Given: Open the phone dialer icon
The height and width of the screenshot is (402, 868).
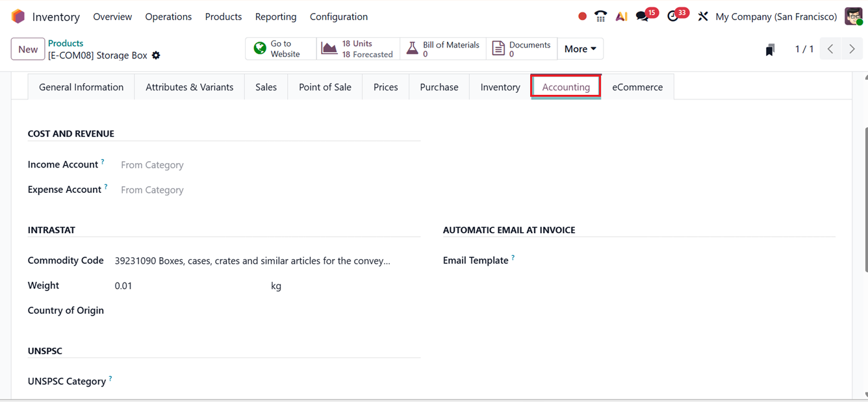Looking at the screenshot, I should [x=600, y=16].
